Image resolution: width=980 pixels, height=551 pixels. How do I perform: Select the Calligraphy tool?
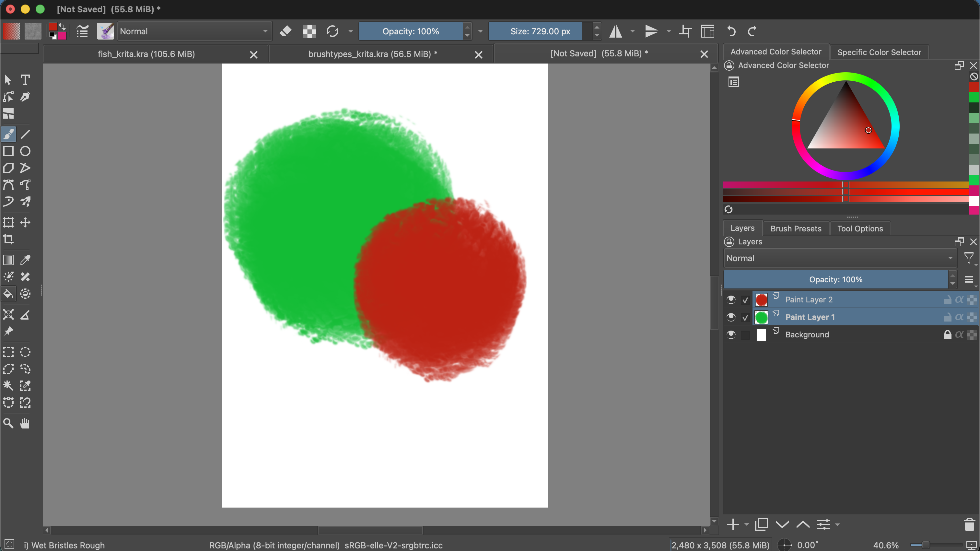pyautogui.click(x=25, y=97)
